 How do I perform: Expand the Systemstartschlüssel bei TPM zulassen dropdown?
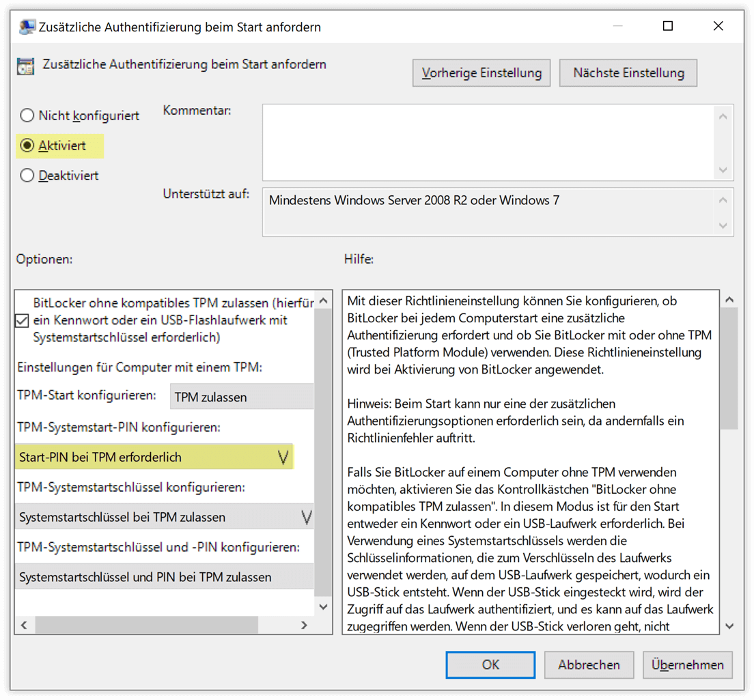165,517
